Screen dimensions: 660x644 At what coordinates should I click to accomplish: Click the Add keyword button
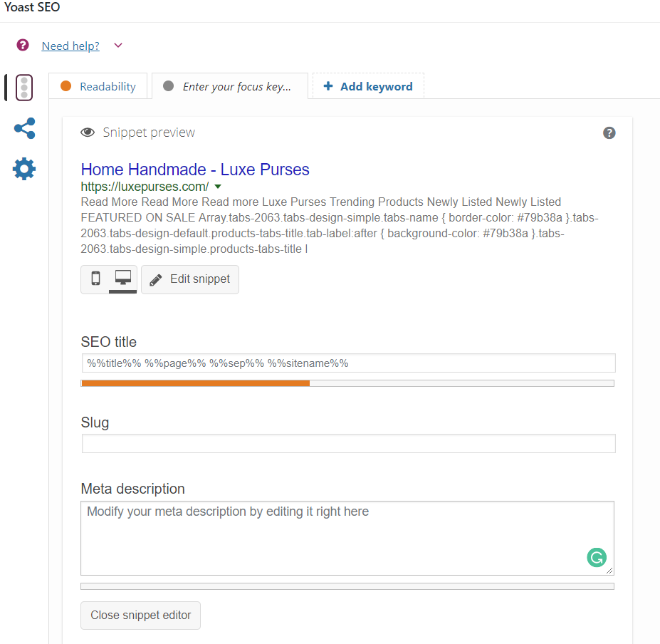point(367,86)
